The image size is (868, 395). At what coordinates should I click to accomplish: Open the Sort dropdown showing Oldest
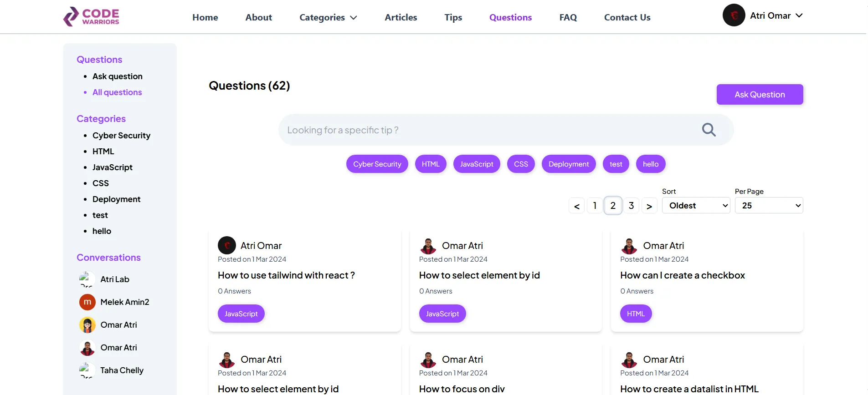coord(696,206)
